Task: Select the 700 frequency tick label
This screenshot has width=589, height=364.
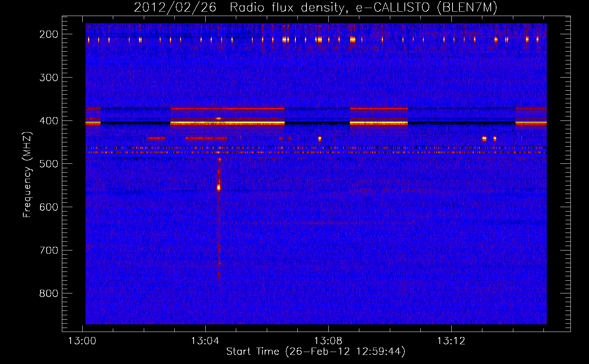Action: [48, 250]
